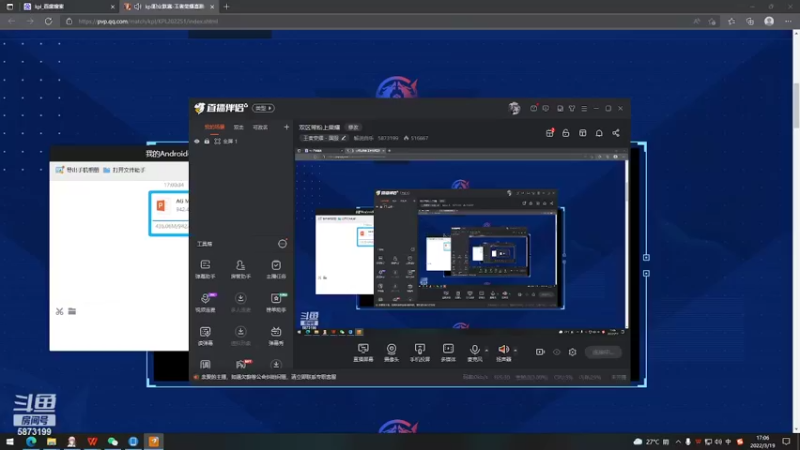Toggle preview eye icon beside settings gear
800x450 pixels.
pos(557,352)
